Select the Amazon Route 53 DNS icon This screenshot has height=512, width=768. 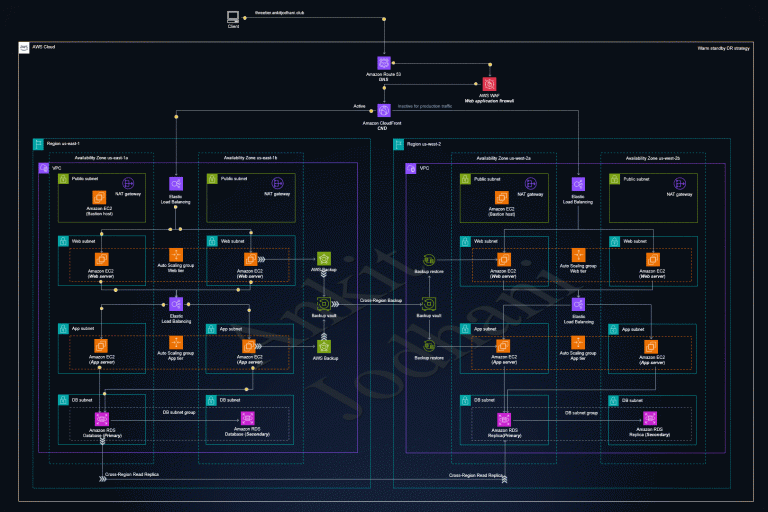[x=384, y=63]
